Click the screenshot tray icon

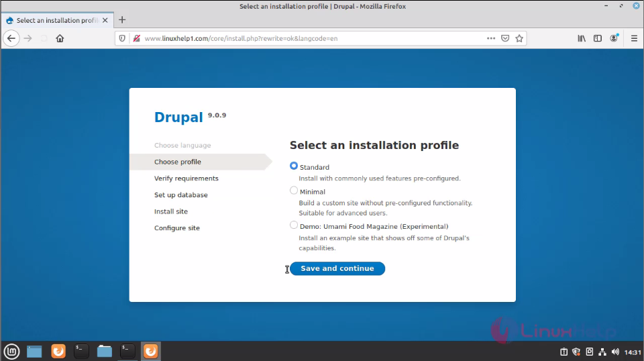pos(590,352)
